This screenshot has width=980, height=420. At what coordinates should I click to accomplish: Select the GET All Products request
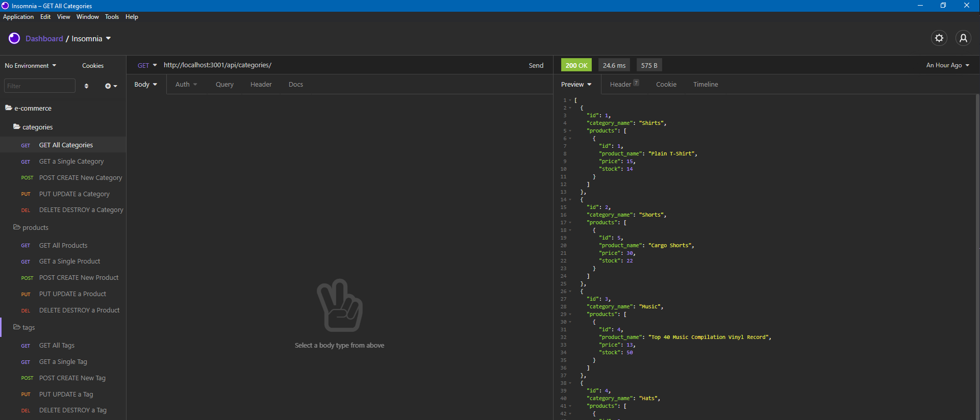[63, 245]
